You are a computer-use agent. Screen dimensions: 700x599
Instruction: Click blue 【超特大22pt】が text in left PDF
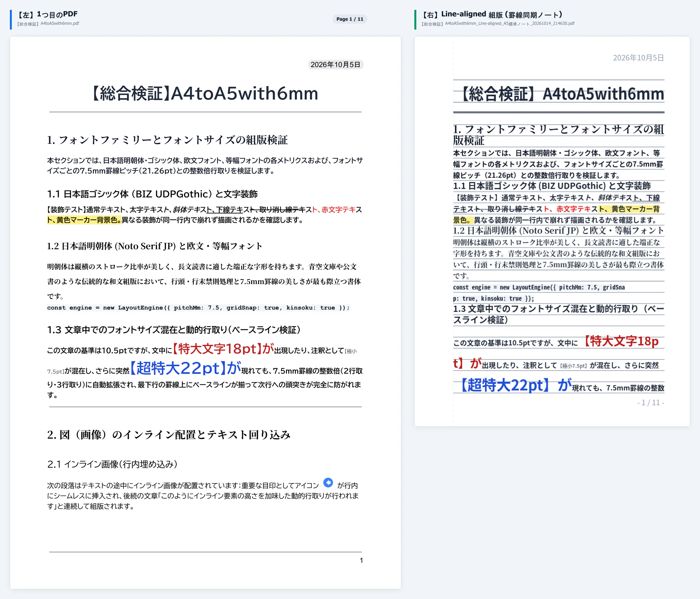pyautogui.click(x=186, y=368)
